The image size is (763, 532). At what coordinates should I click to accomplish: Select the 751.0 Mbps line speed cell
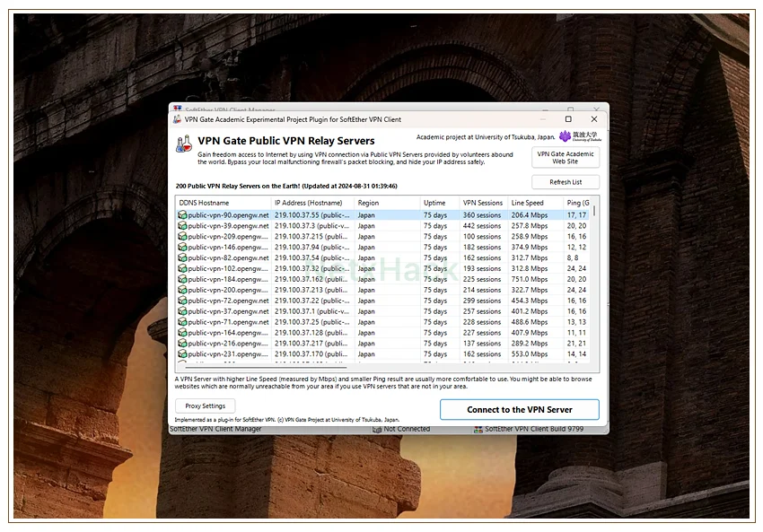pyautogui.click(x=530, y=279)
